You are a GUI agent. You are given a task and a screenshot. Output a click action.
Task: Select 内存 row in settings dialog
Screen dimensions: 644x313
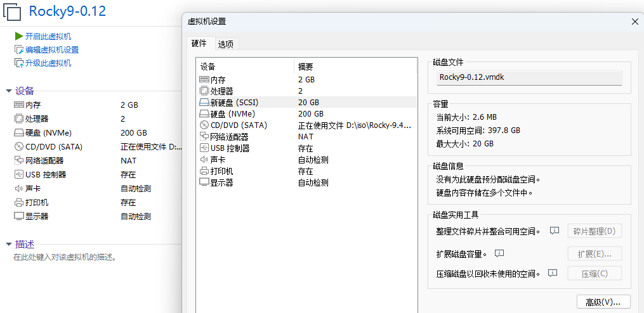pyautogui.click(x=306, y=80)
